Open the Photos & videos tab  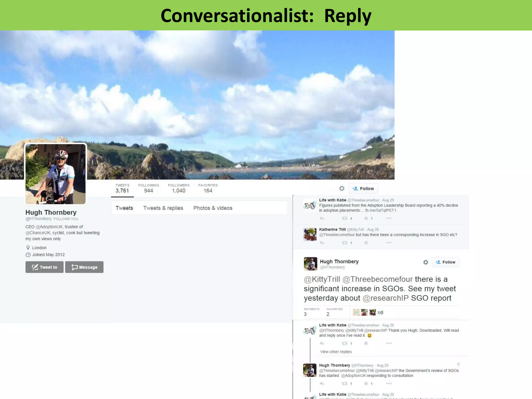213,208
